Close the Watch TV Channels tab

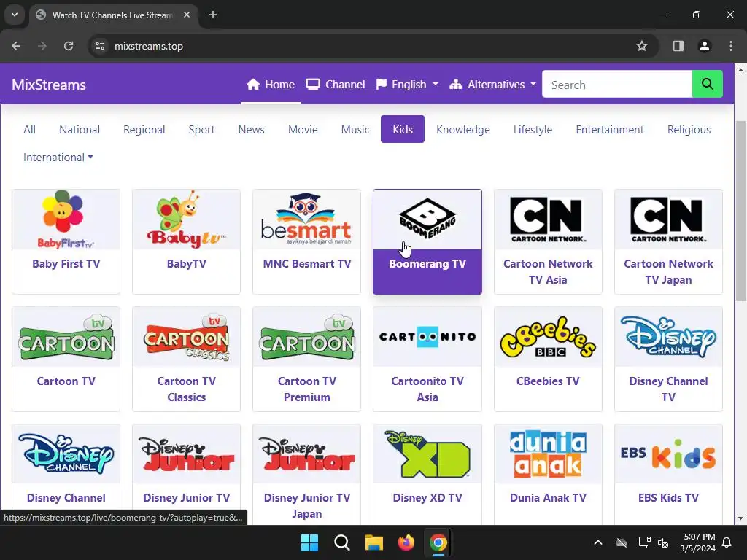[187, 15]
